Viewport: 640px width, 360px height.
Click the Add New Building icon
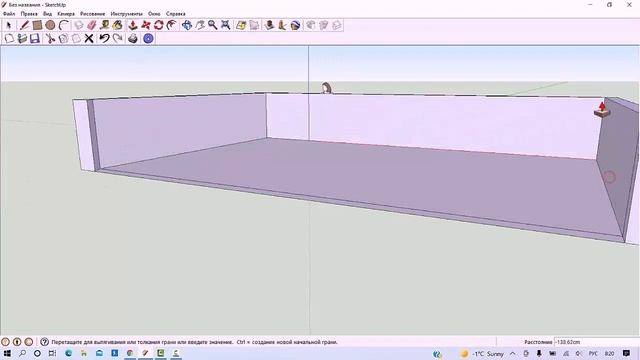pos(269,25)
